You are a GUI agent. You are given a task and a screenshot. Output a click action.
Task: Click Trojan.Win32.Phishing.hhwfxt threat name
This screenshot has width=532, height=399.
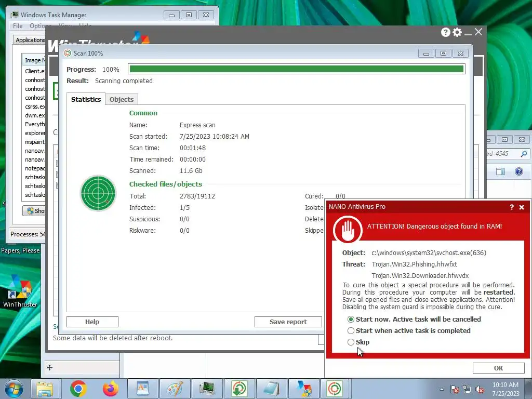(414, 264)
